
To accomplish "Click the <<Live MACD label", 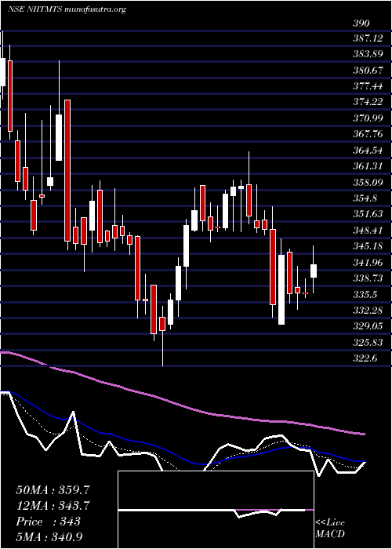I will coord(330,529).
